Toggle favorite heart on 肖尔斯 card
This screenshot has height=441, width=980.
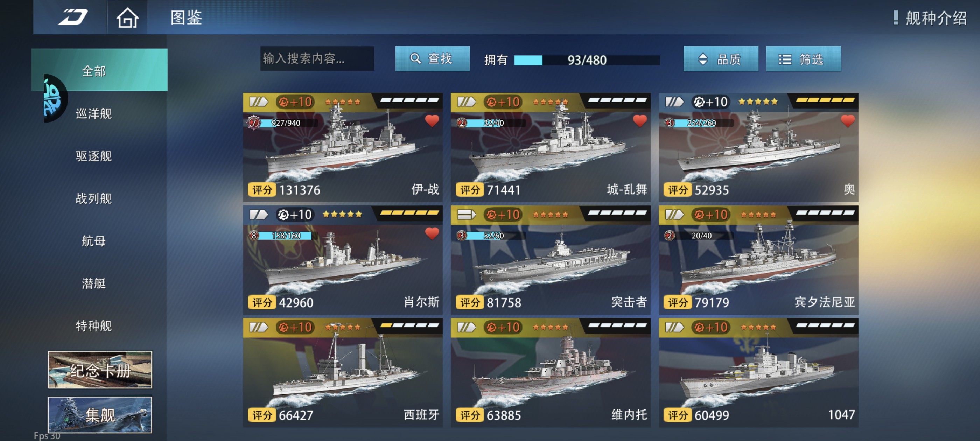pyautogui.click(x=432, y=233)
